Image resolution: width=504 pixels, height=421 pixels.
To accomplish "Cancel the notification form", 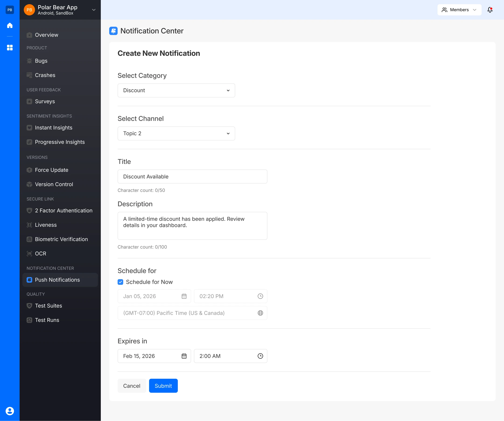I will (x=132, y=386).
